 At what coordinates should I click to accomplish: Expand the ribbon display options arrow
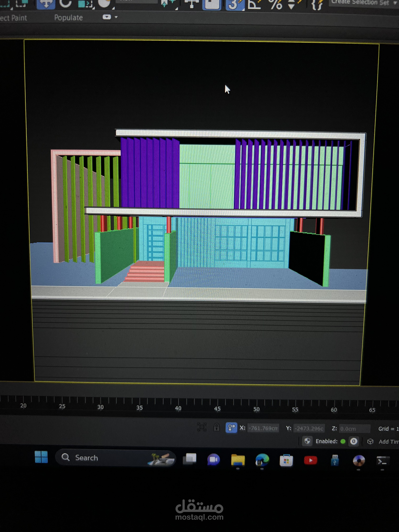coord(116,17)
